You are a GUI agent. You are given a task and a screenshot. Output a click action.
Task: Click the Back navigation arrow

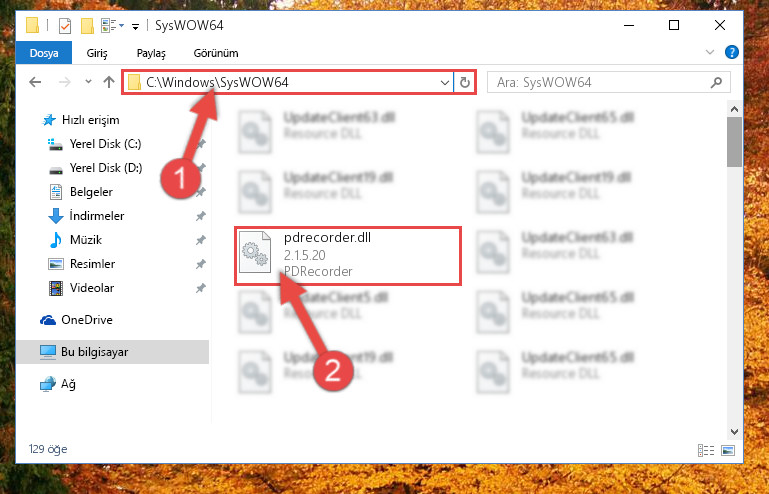pyautogui.click(x=35, y=82)
